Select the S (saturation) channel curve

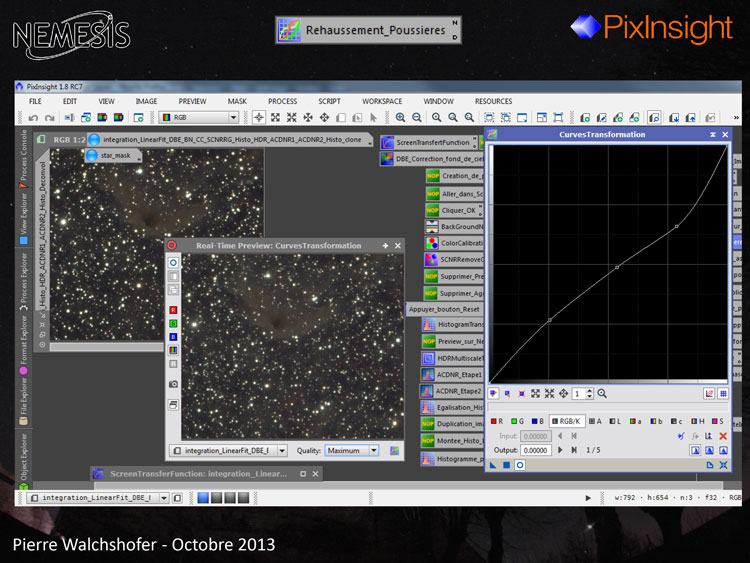click(717, 421)
